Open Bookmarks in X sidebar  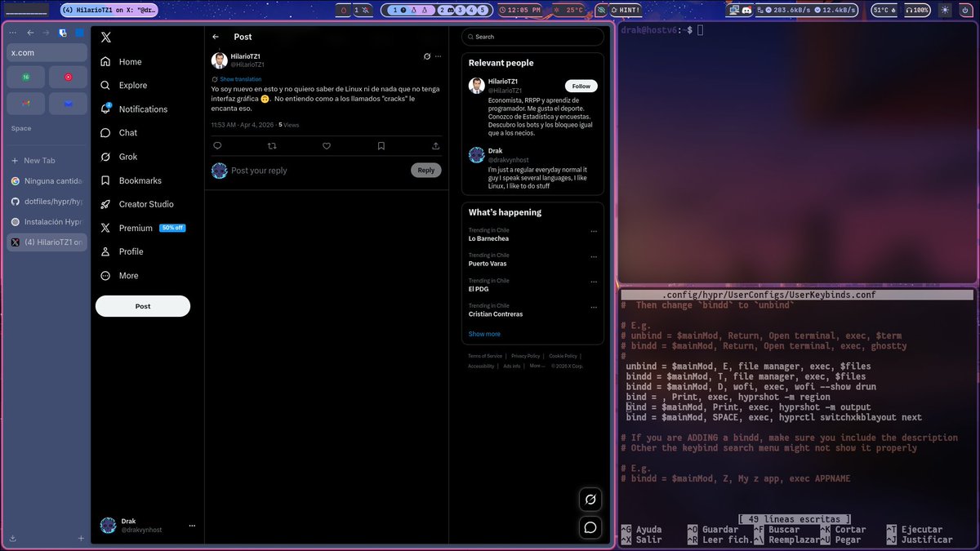pyautogui.click(x=131, y=180)
